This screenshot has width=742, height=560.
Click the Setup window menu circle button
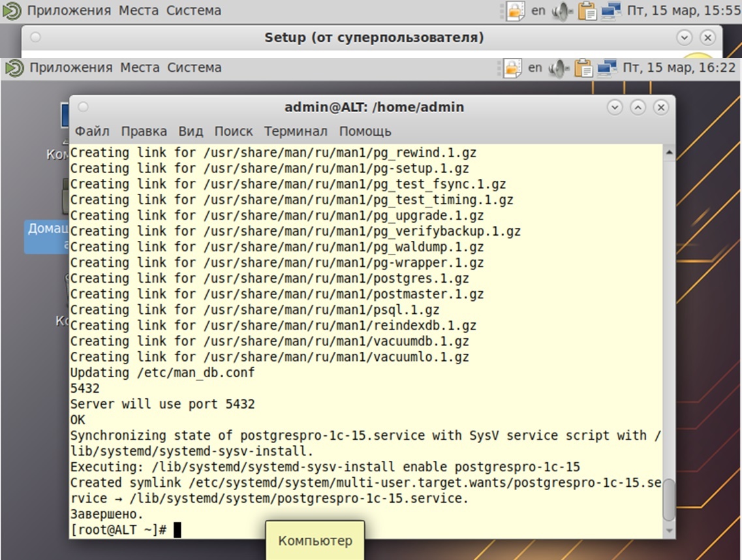pyautogui.click(x=35, y=37)
